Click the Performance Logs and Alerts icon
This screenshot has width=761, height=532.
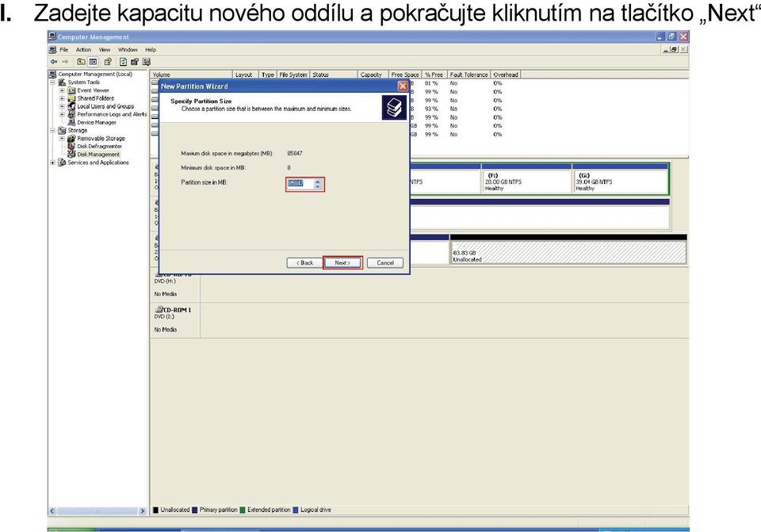[72, 114]
